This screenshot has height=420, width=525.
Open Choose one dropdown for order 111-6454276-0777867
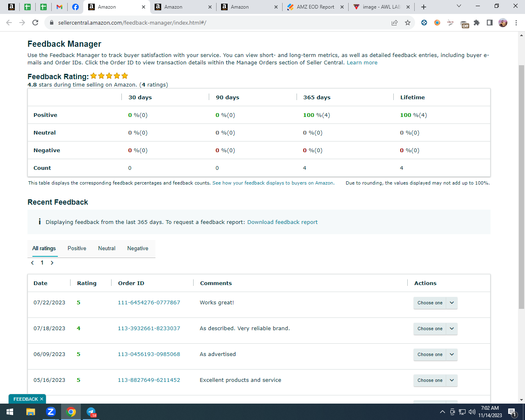(x=435, y=303)
